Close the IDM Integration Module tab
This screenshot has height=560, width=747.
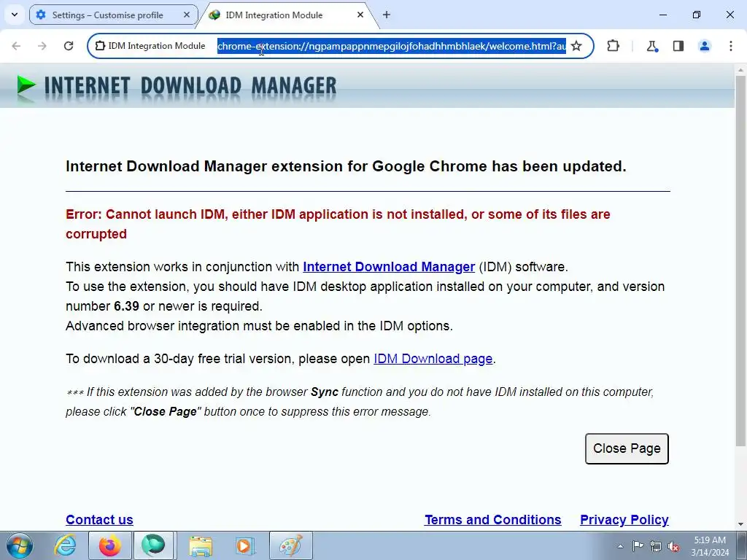[360, 15]
